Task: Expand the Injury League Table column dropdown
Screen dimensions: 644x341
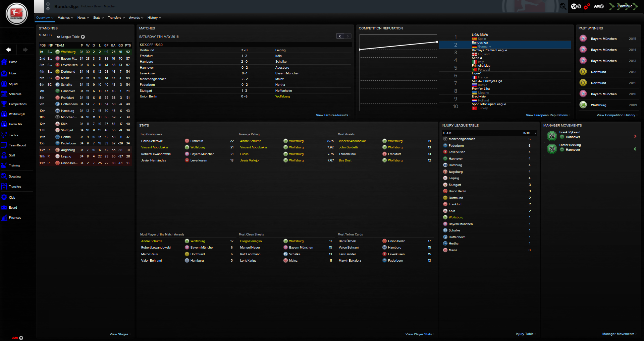Action: (x=535, y=133)
